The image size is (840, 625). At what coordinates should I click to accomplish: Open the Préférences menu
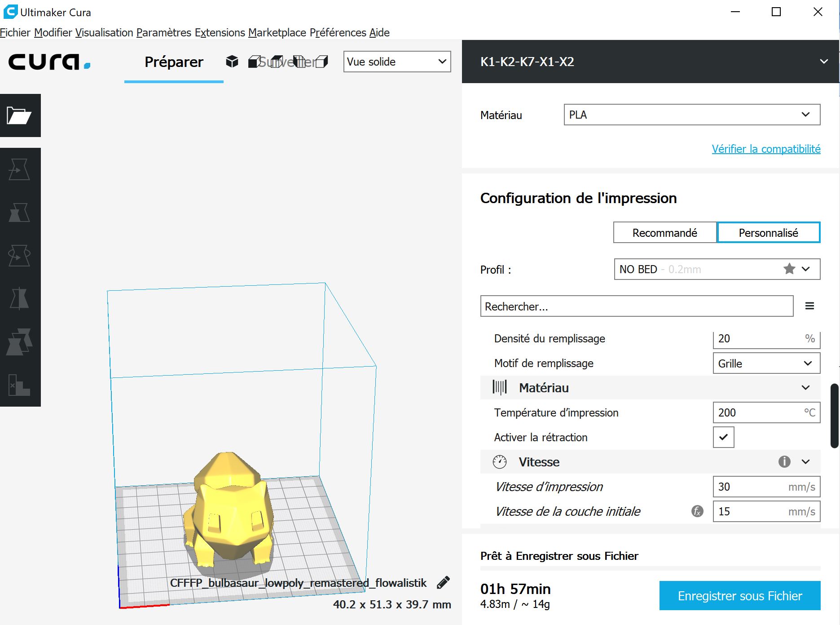(338, 32)
